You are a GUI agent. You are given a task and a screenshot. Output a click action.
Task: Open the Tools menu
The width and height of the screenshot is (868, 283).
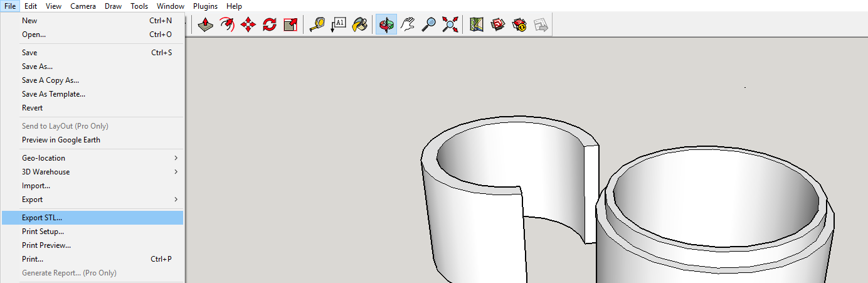[139, 6]
